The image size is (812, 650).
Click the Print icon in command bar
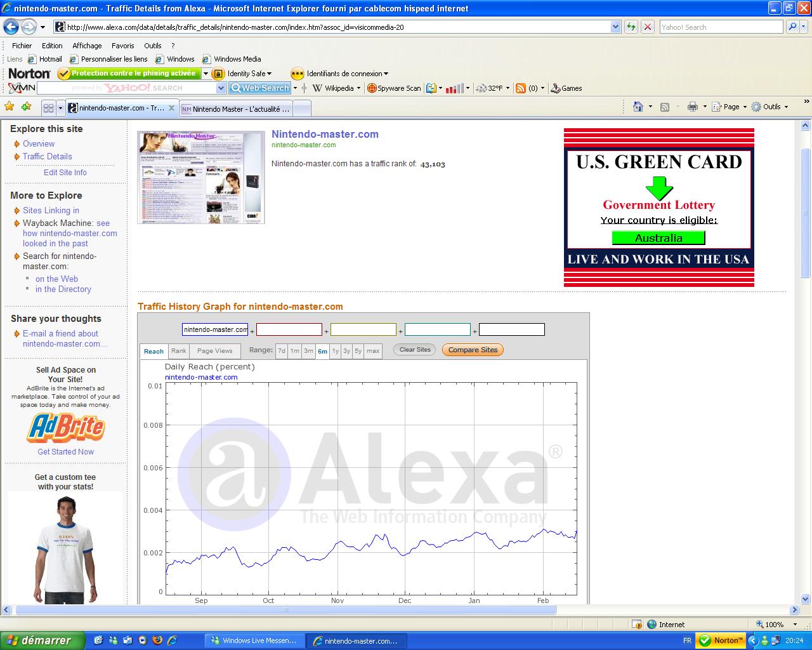[693, 107]
